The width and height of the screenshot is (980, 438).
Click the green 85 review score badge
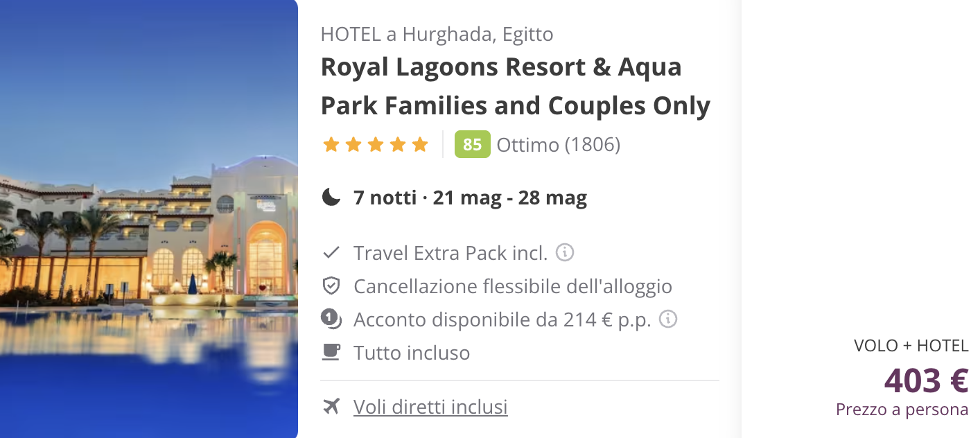tap(472, 145)
